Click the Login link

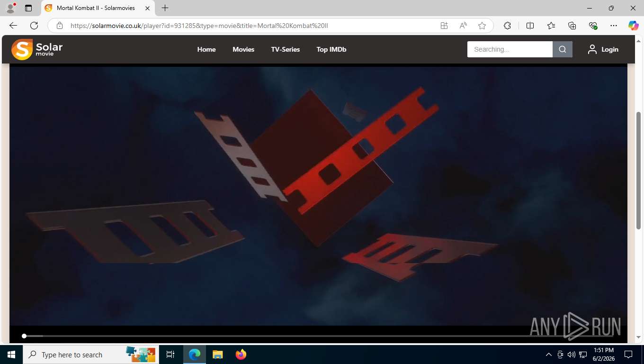click(x=610, y=49)
